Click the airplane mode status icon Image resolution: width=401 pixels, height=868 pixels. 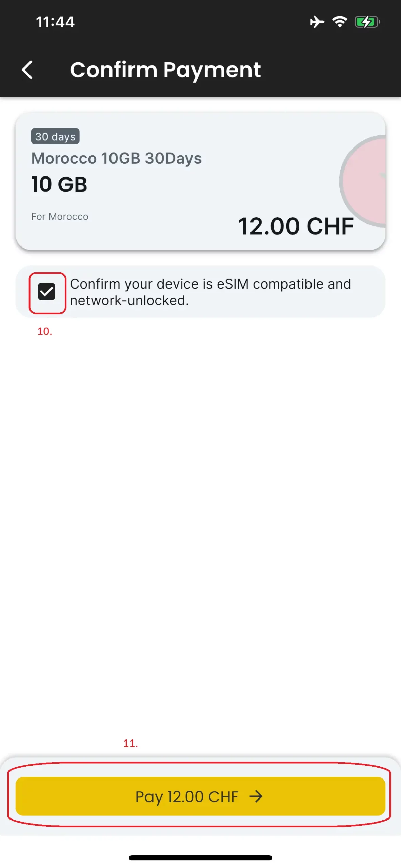[x=317, y=22]
